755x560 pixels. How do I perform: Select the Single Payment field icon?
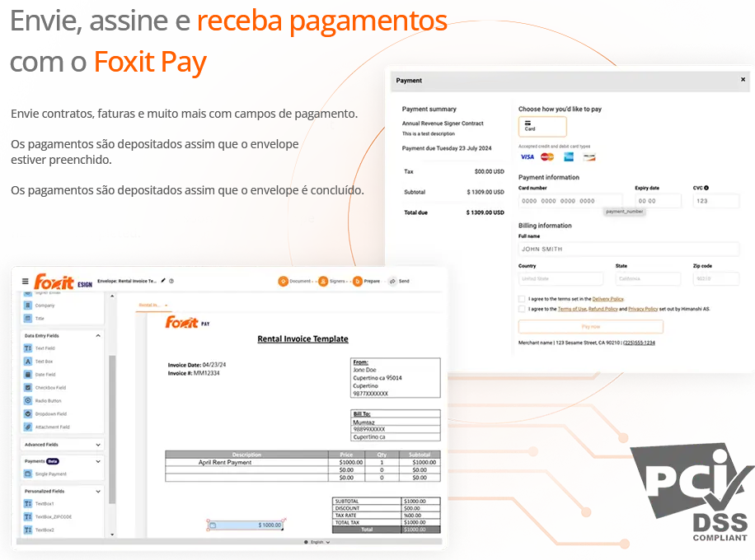click(28, 474)
